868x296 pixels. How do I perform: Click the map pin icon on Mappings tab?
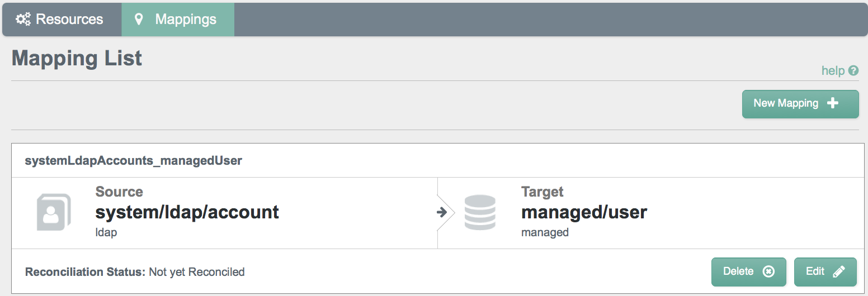139,20
